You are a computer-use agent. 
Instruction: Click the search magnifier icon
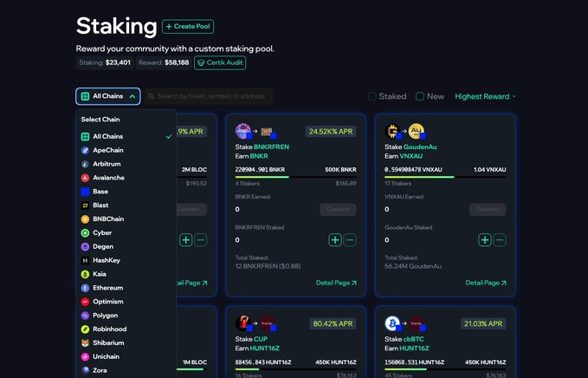pos(151,96)
